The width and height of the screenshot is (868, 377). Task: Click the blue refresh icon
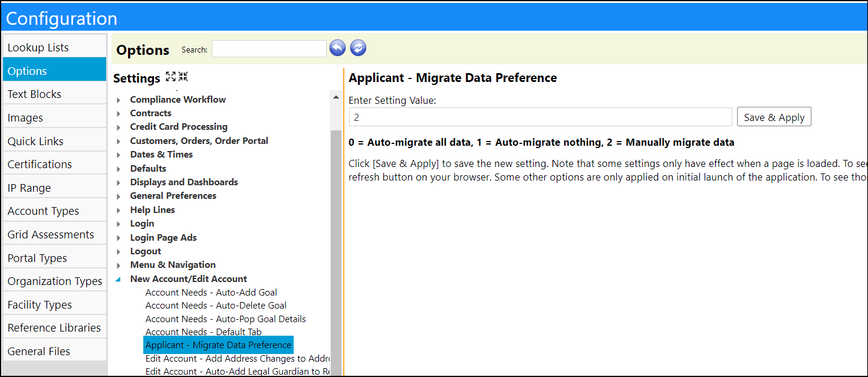coord(358,48)
